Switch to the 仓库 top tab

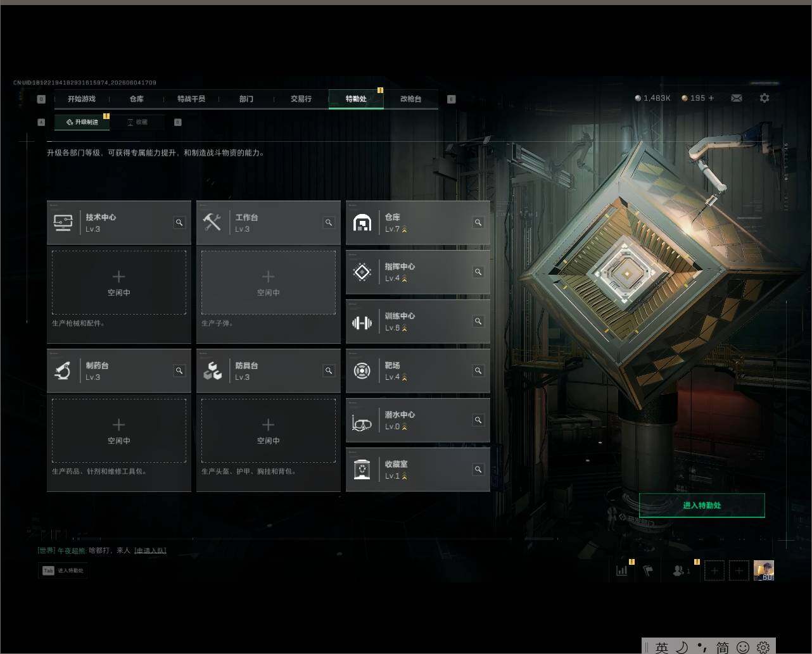136,99
